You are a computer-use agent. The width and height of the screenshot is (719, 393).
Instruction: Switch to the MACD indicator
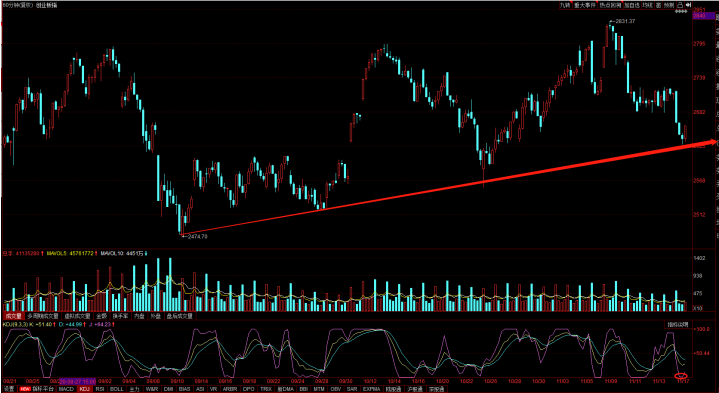(66, 389)
